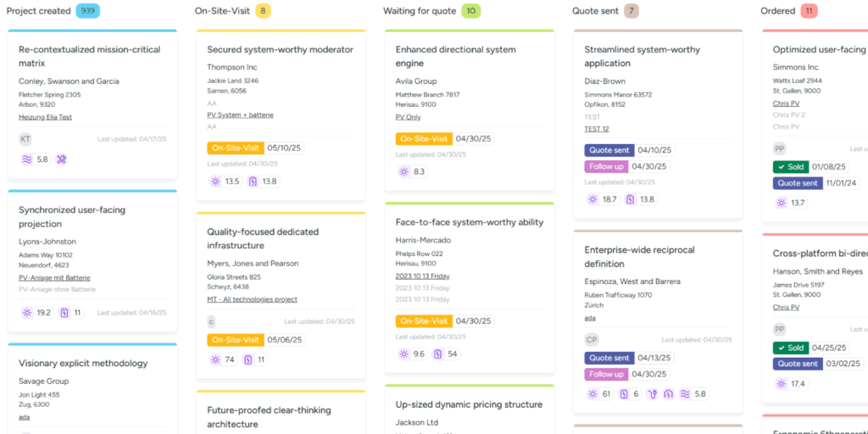The image size is (868, 434).
Task: Click the KT user avatar
Action: pos(25,139)
